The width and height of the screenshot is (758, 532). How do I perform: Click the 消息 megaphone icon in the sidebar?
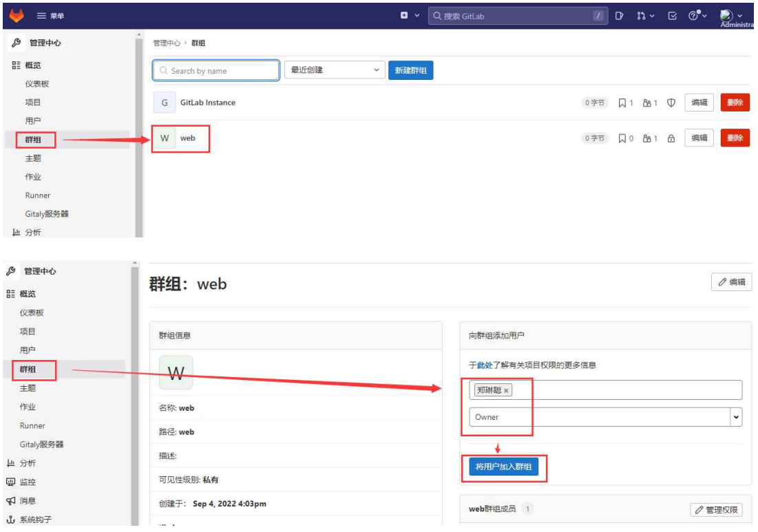(10, 500)
